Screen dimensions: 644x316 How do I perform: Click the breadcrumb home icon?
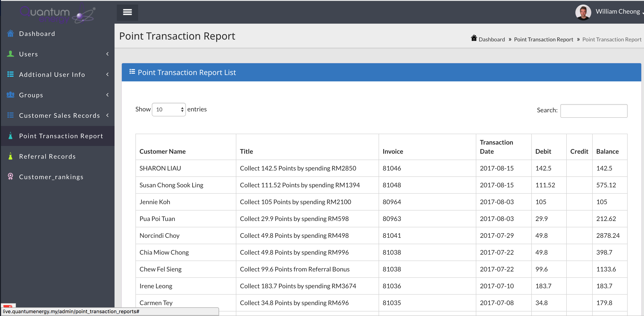[474, 38]
